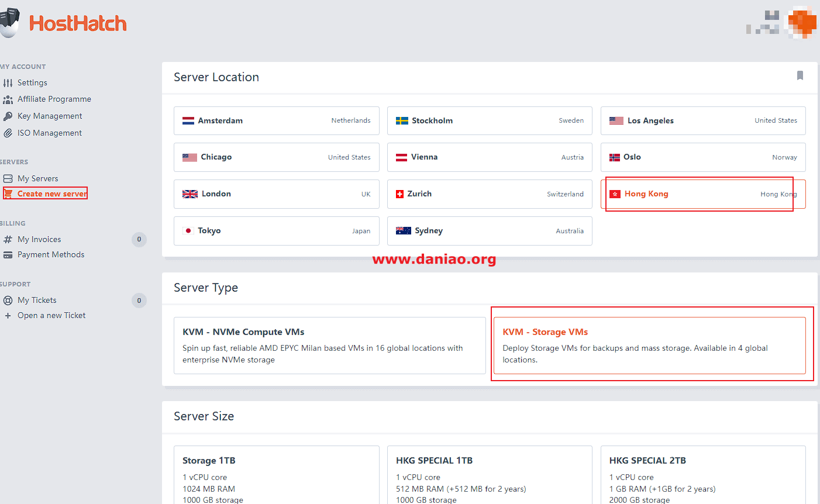Choose Los Angeles location

[703, 121]
